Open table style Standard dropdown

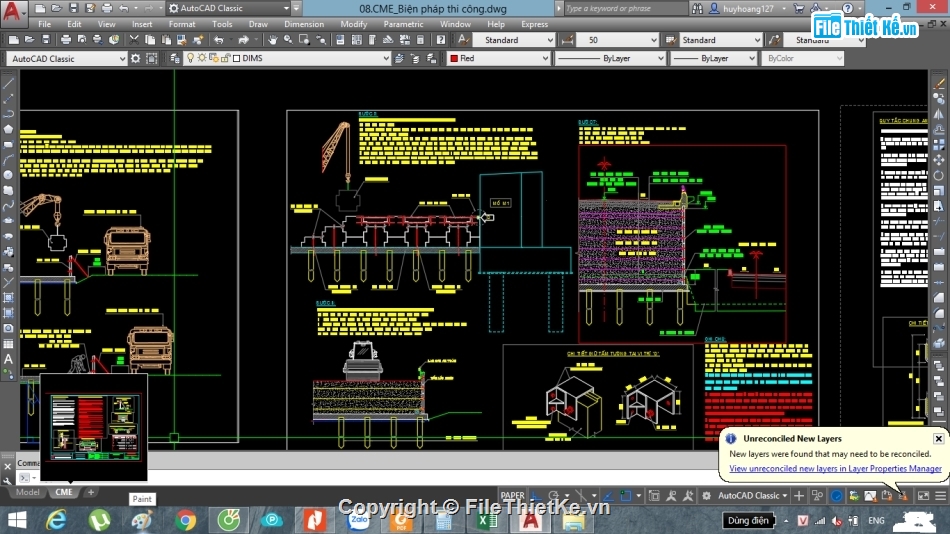pos(757,40)
